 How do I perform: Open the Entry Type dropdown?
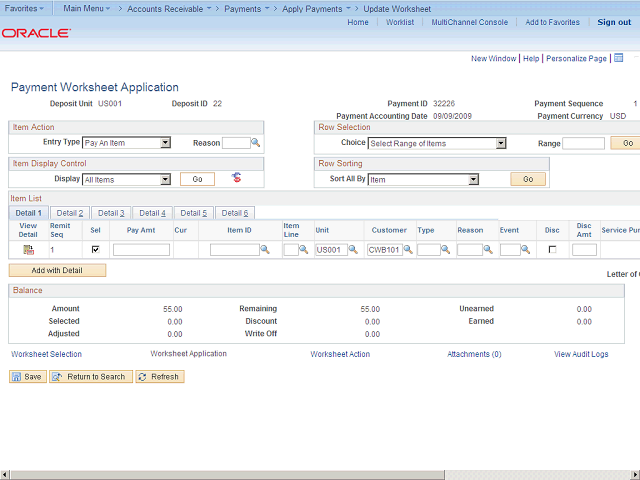pyautogui.click(x=126, y=143)
